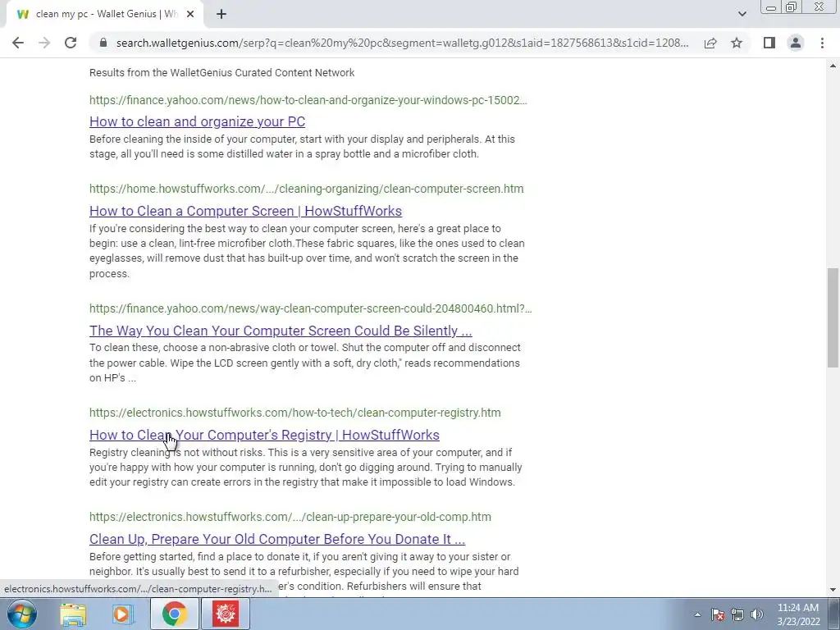Image resolution: width=840 pixels, height=630 pixels.
Task: Open the Action Center flag icon
Action: 718,614
